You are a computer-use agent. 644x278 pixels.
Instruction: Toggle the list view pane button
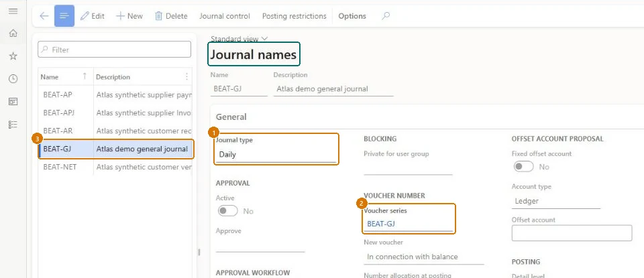click(x=64, y=16)
